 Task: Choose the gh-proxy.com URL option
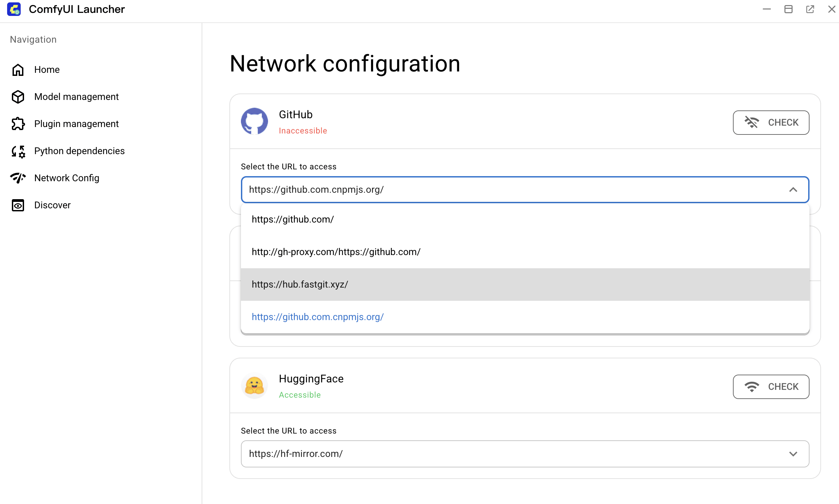click(x=335, y=252)
